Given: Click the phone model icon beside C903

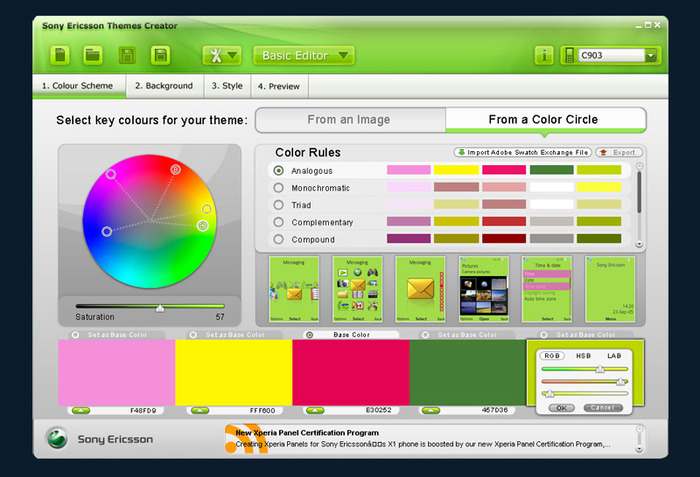Looking at the screenshot, I should pos(569,55).
